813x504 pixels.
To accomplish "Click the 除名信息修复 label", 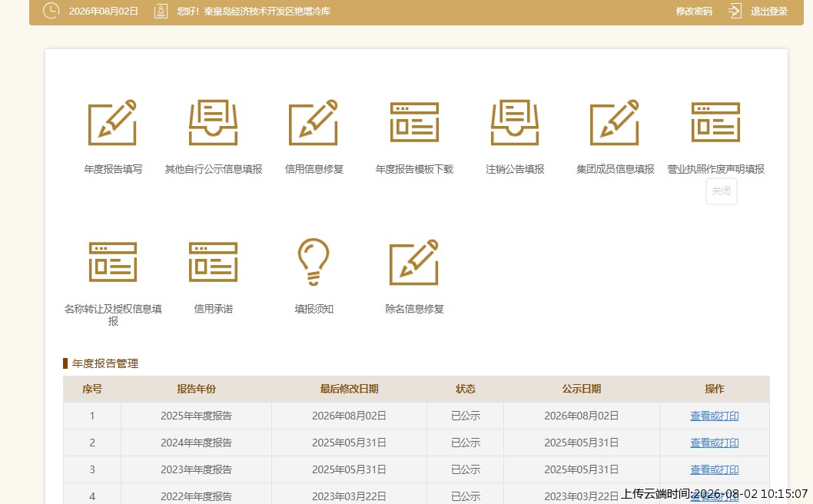I will [414, 309].
